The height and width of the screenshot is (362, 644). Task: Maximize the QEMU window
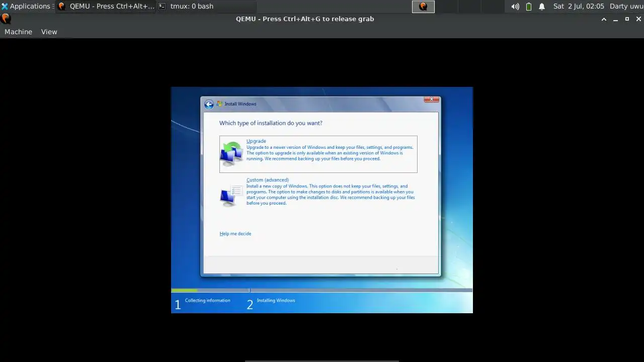pyautogui.click(x=627, y=19)
